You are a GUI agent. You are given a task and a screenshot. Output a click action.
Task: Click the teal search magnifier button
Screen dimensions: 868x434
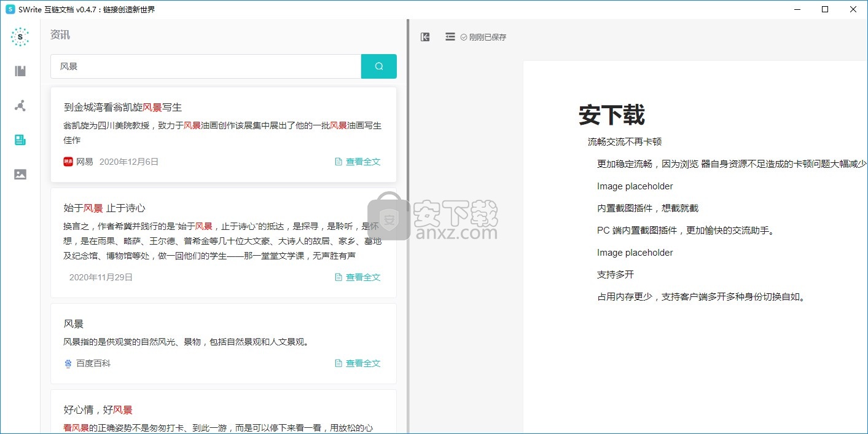click(378, 66)
